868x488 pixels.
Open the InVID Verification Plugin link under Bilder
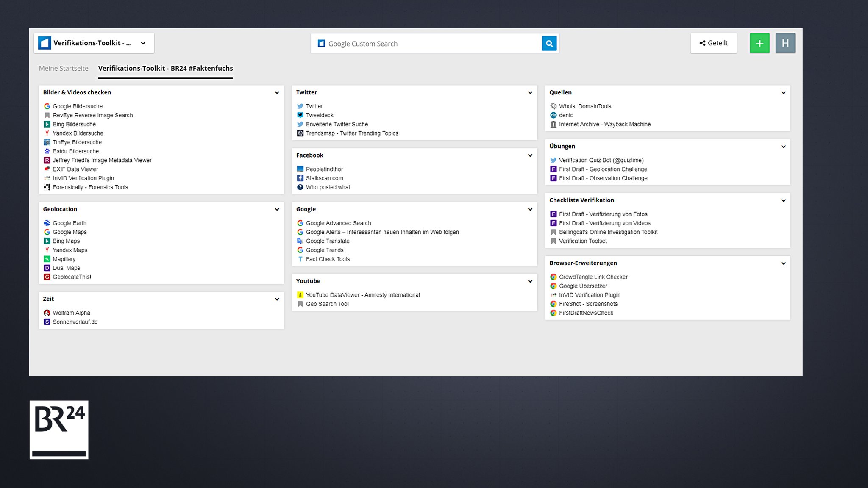click(x=83, y=178)
